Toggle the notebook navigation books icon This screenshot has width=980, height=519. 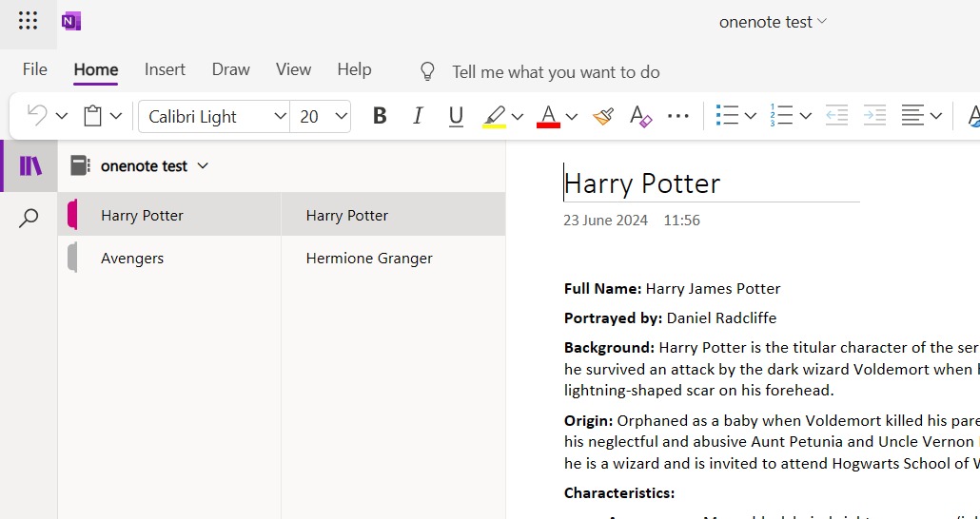pos(30,165)
